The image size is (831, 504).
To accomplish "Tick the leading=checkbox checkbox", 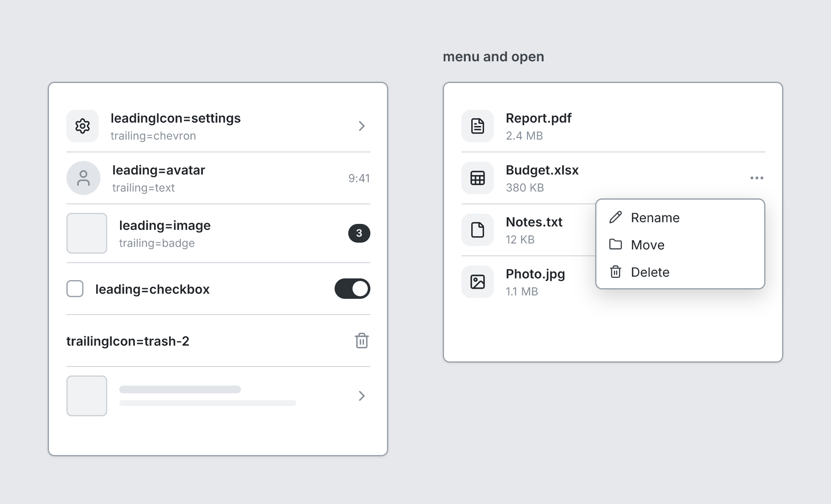I will coord(75,289).
